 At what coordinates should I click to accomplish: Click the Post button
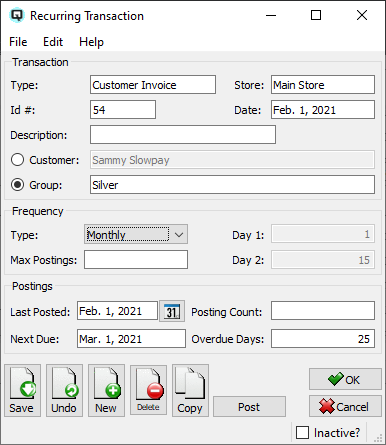coord(249,406)
